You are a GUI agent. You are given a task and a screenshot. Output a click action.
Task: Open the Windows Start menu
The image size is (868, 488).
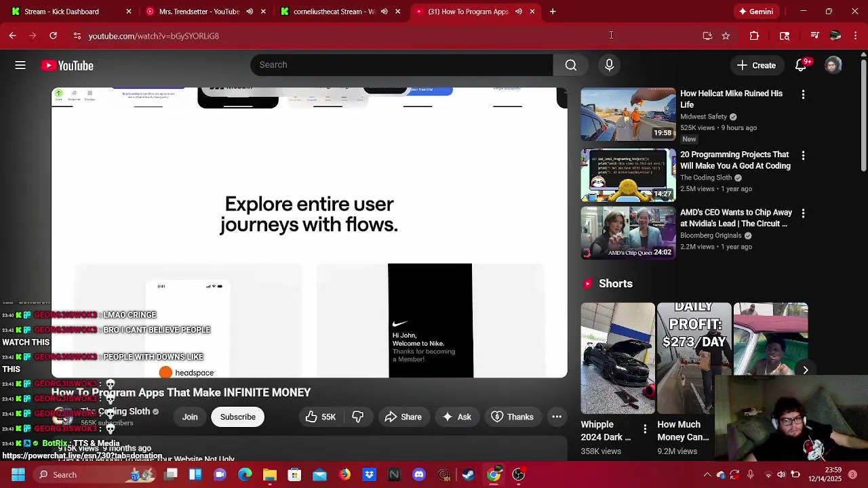coord(18,474)
